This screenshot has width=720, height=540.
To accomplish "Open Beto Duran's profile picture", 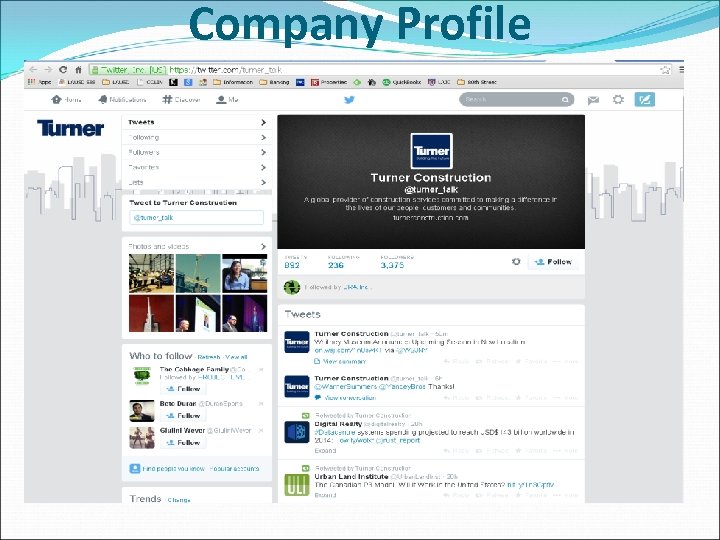I will click(142, 411).
